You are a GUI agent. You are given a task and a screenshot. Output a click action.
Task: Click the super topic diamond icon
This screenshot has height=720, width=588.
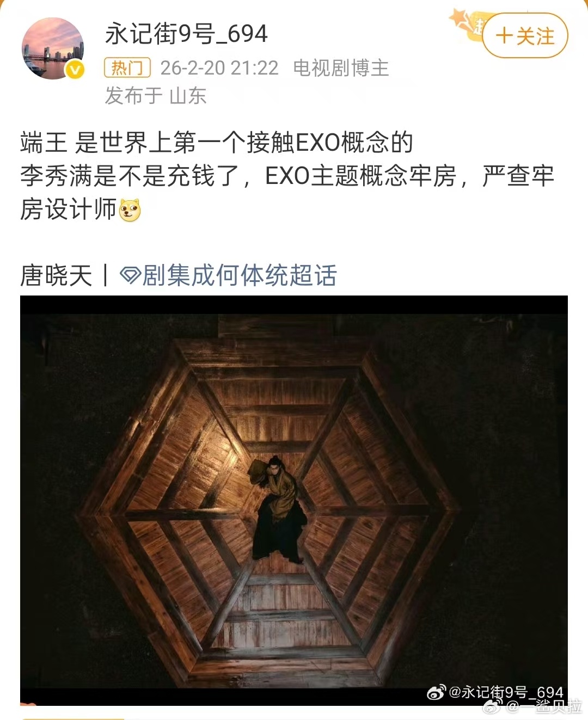(130, 275)
